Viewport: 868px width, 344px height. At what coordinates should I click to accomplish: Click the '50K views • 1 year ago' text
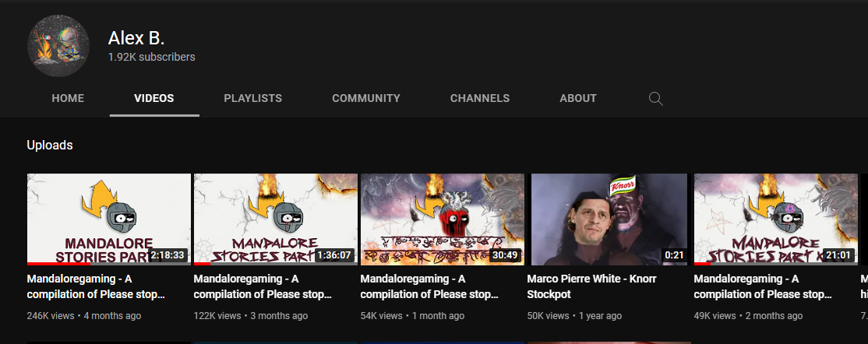click(x=574, y=316)
